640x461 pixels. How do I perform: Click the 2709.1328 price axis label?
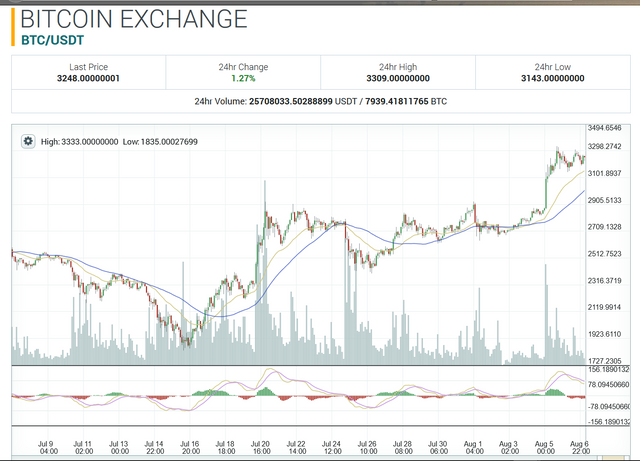pos(604,227)
